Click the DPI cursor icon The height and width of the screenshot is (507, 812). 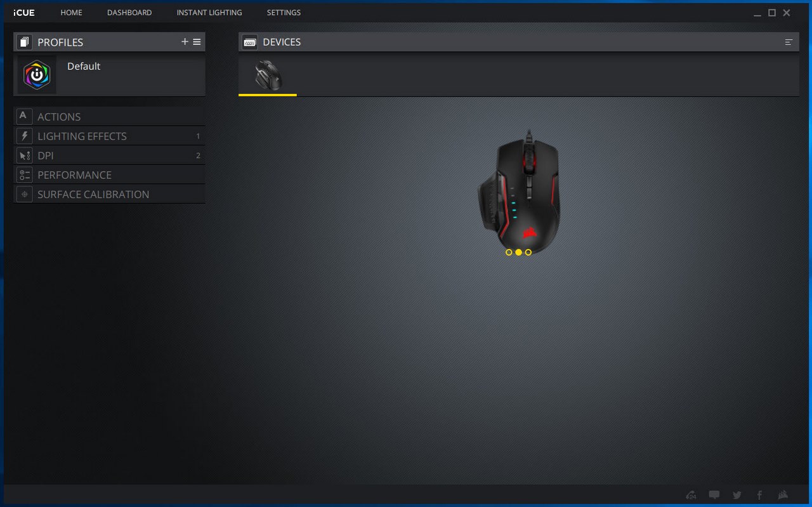(x=24, y=155)
